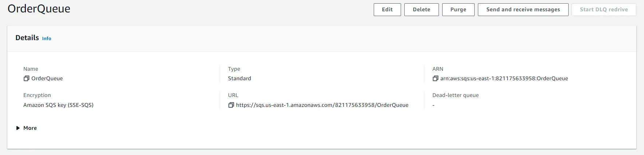The width and height of the screenshot is (644, 155).
Task: Click the OrderQueue page heading
Action: [39, 9]
